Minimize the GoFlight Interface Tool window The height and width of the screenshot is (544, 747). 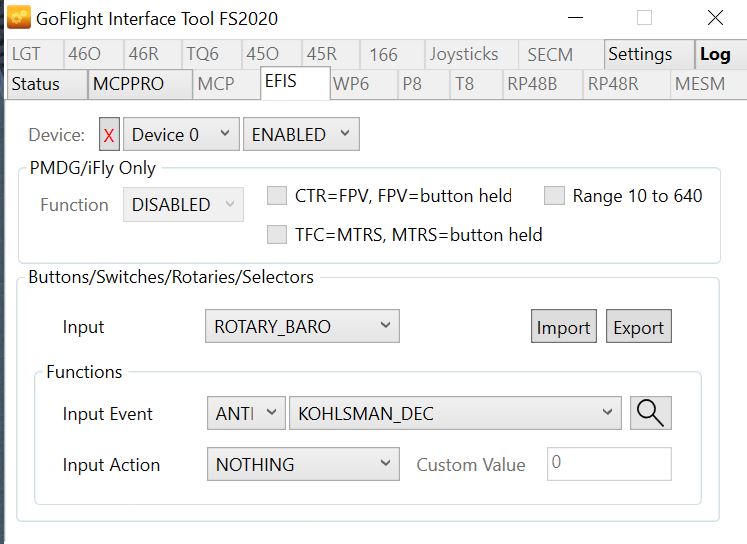(575, 18)
